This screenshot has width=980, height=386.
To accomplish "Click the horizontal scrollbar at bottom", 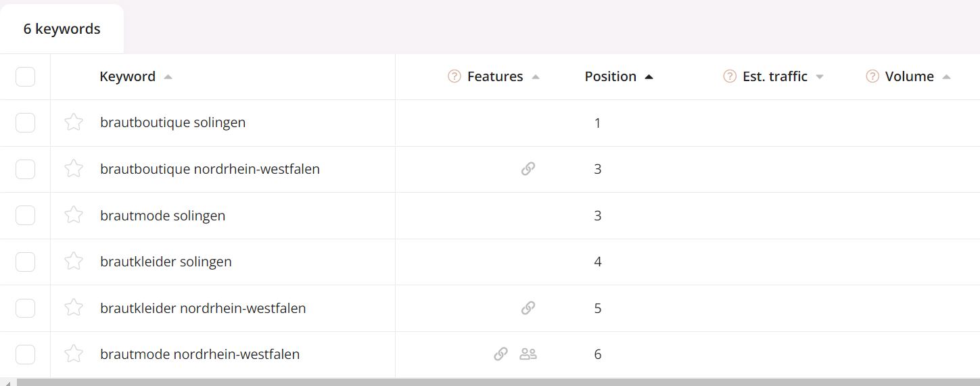I will click(x=498, y=383).
